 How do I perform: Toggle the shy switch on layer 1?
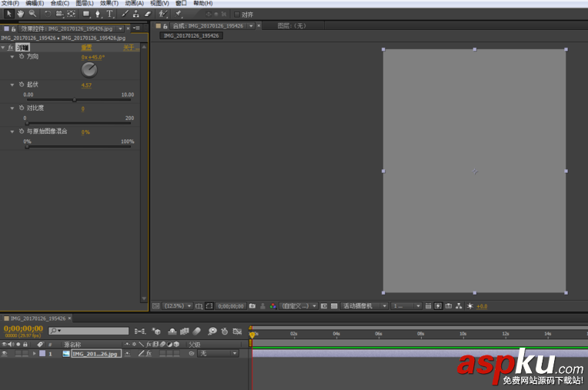click(128, 353)
